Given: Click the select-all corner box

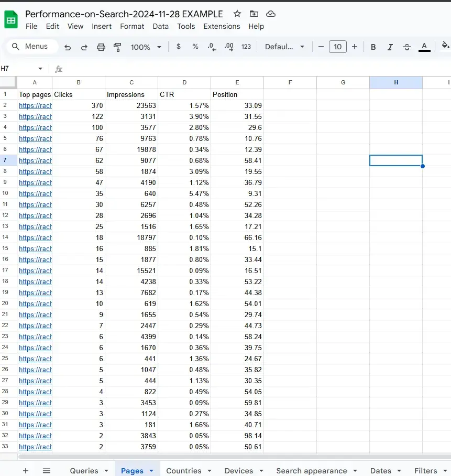Looking at the screenshot, I should point(7,82).
